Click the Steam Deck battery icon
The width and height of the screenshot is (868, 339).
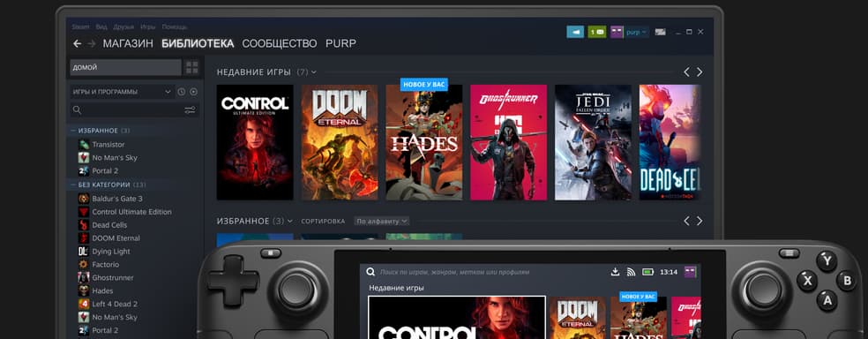pyautogui.click(x=647, y=272)
